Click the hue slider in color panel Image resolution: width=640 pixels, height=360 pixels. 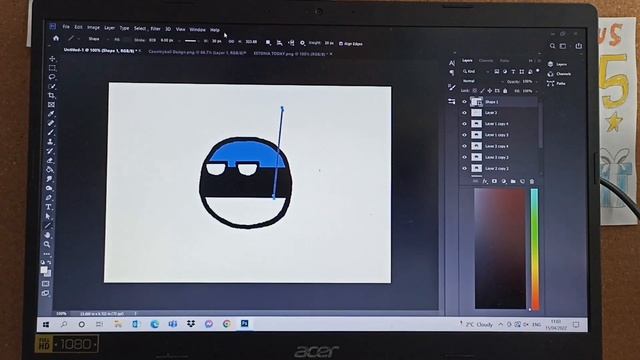(534, 248)
